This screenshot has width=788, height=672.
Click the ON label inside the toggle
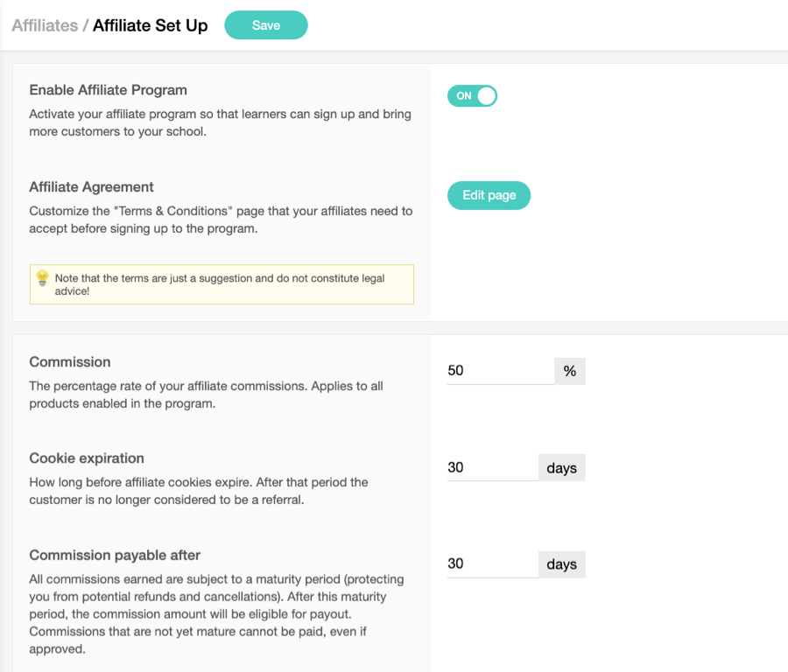pos(464,96)
